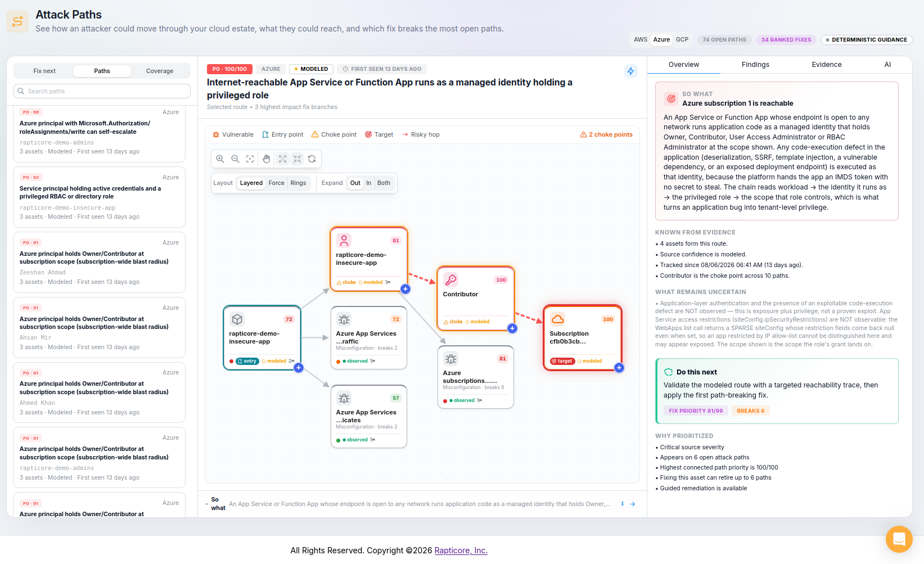The image size is (924, 564).
Task: Click the Deterministic Guidance chip
Action: pyautogui.click(x=867, y=40)
